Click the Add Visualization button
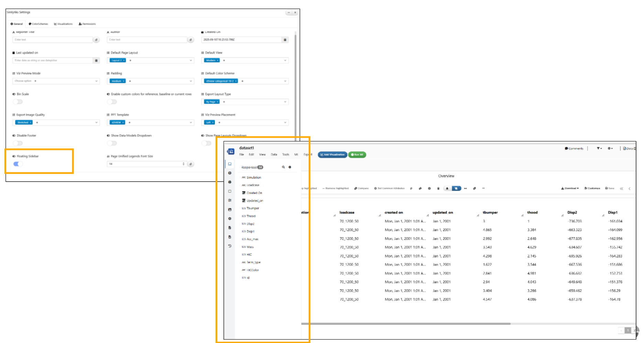Viewport: 644px width, 343px height. [x=332, y=155]
